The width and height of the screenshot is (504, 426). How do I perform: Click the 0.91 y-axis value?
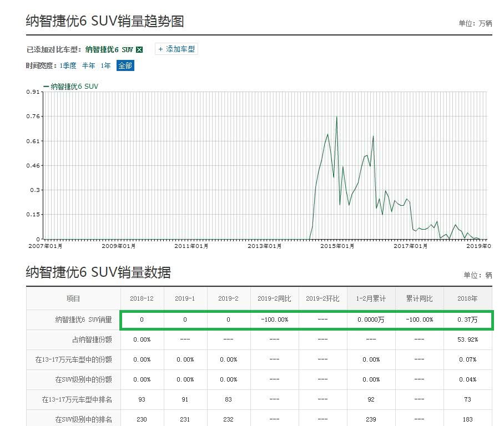pos(33,92)
